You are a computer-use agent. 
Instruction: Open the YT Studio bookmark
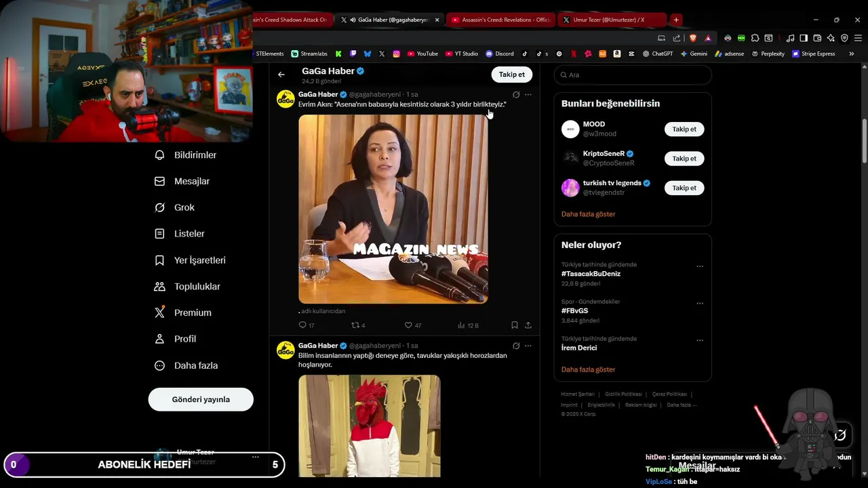pos(462,54)
